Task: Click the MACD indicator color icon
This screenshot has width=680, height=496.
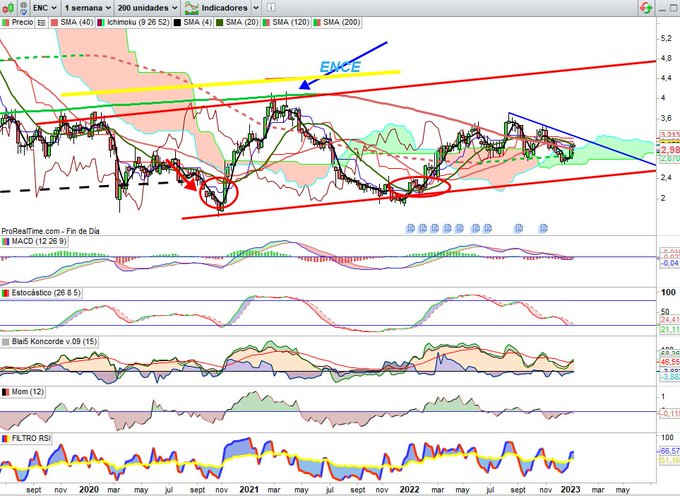Action: tap(6, 241)
